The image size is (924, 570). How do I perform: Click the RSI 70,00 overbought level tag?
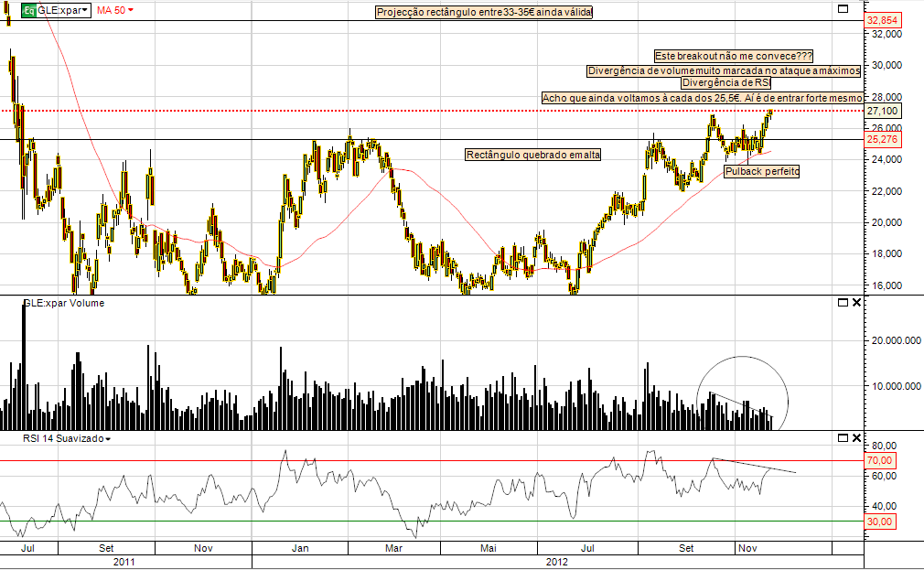click(x=880, y=460)
